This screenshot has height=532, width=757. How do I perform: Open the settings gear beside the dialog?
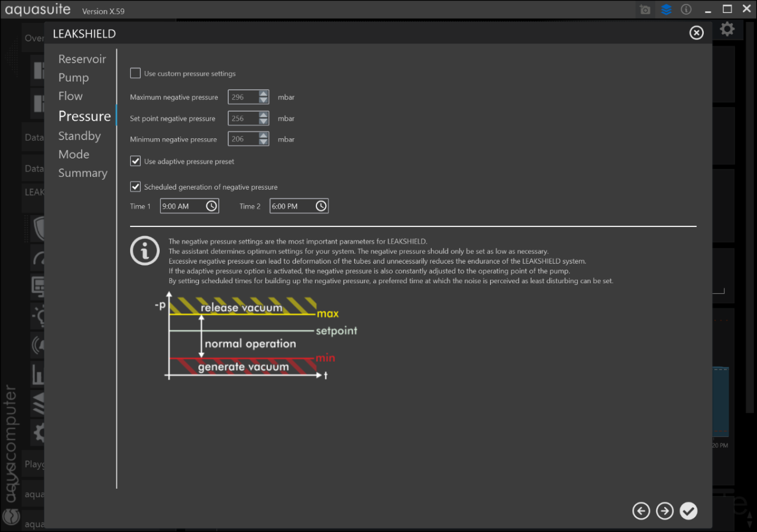point(727,29)
